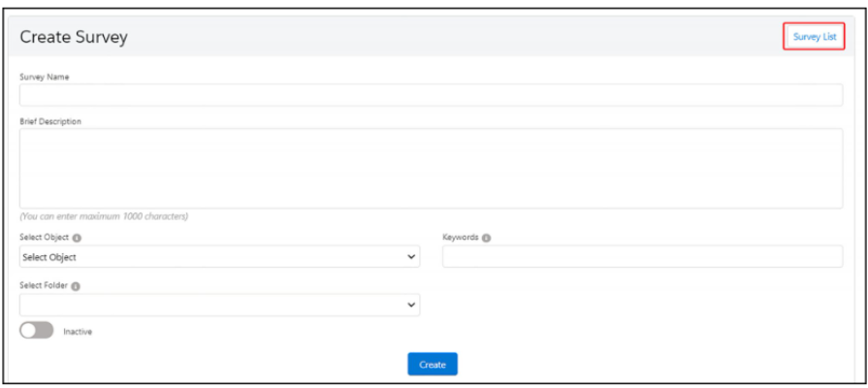868x388 pixels.
Task: Click into the Keywords input box
Action: coord(642,256)
